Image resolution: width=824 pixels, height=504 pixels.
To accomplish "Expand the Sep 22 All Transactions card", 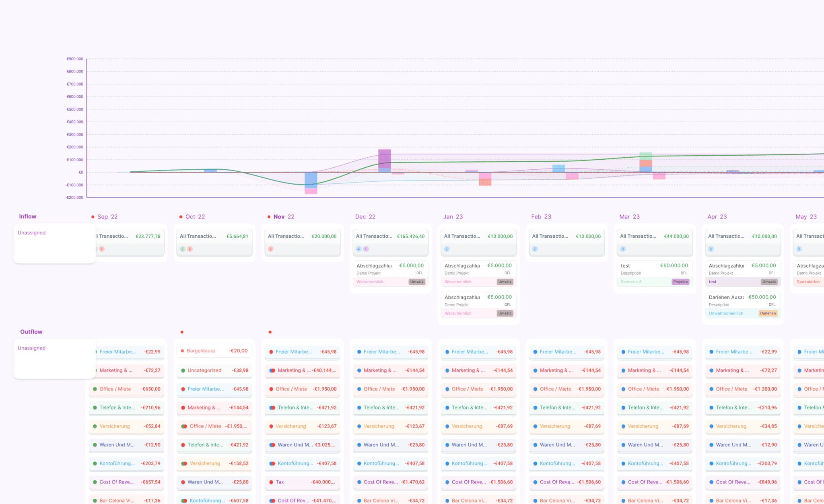I will 129,237.
